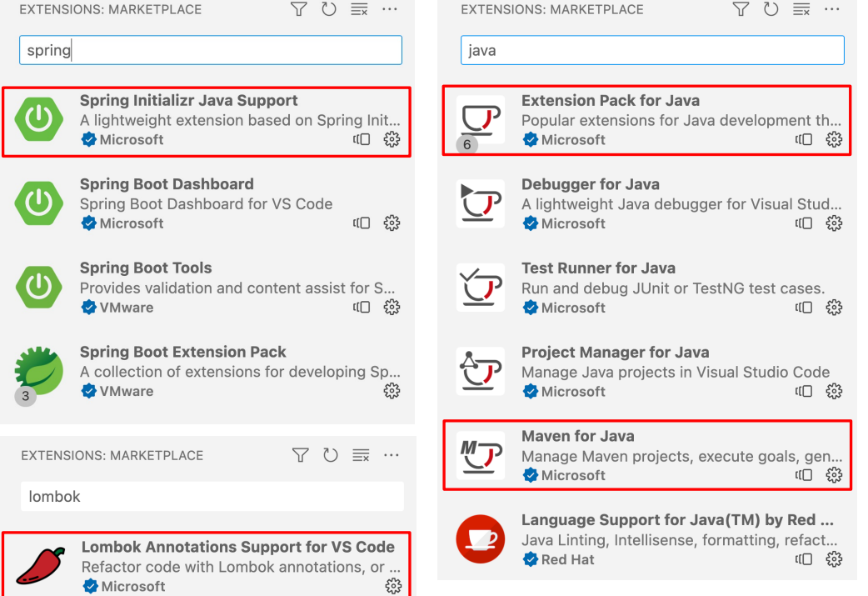Clear search results in lombok panel
This screenshot has width=868, height=596.
pyautogui.click(x=361, y=455)
